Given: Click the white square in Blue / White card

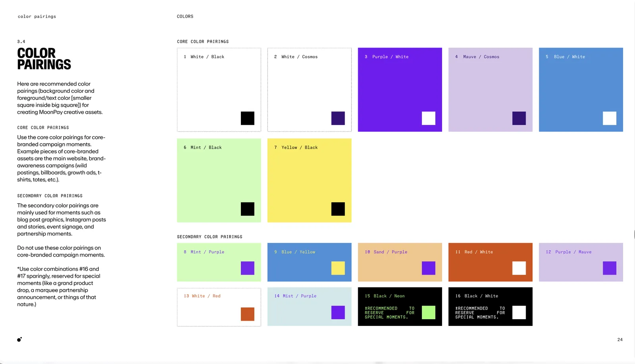Looking at the screenshot, I should (610, 118).
